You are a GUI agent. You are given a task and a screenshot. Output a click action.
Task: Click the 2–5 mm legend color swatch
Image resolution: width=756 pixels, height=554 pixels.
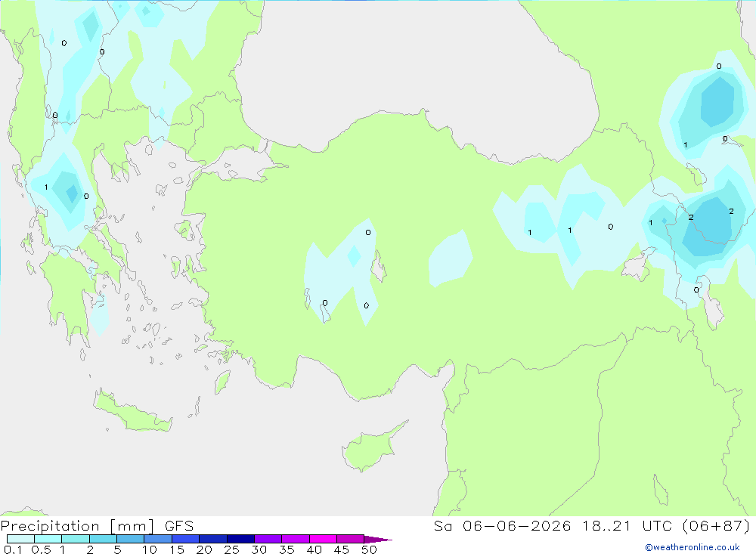click(103, 539)
